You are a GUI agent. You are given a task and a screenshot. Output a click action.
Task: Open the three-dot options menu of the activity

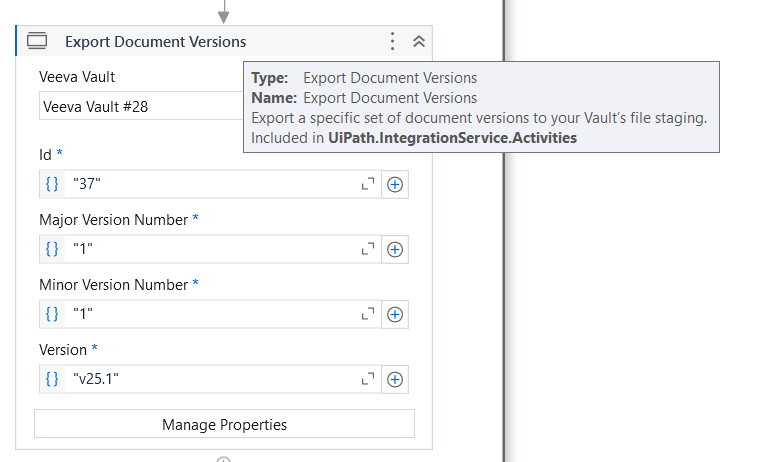pos(393,41)
